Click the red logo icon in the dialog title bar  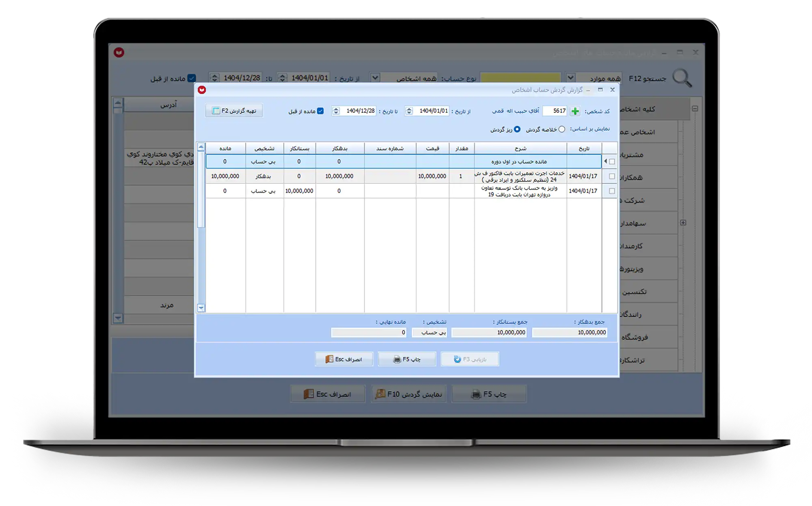202,90
